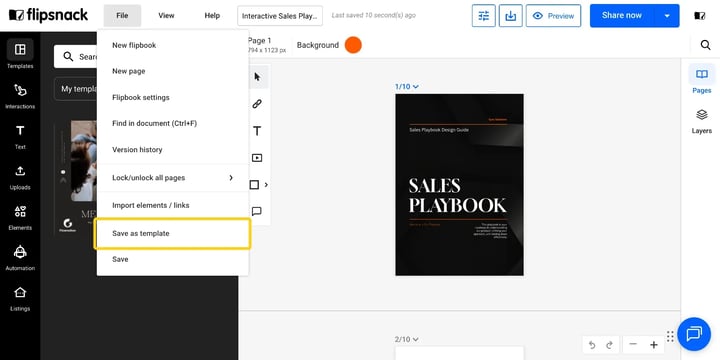The width and height of the screenshot is (720, 360).
Task: Click the download icon button
Action: pyautogui.click(x=511, y=16)
